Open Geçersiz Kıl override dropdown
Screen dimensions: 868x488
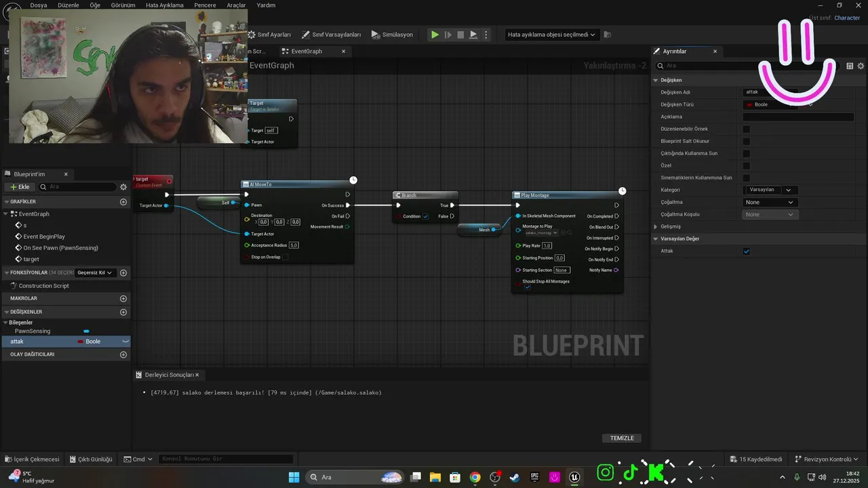[95, 272]
